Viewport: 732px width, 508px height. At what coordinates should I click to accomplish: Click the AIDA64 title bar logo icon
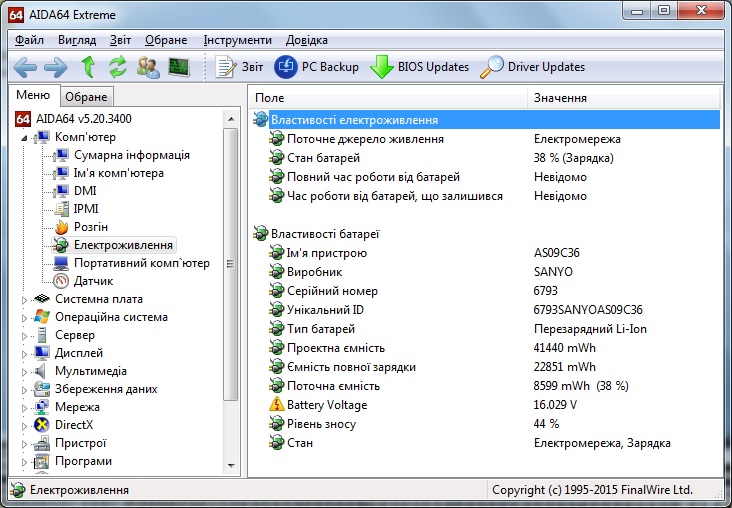coord(16,14)
